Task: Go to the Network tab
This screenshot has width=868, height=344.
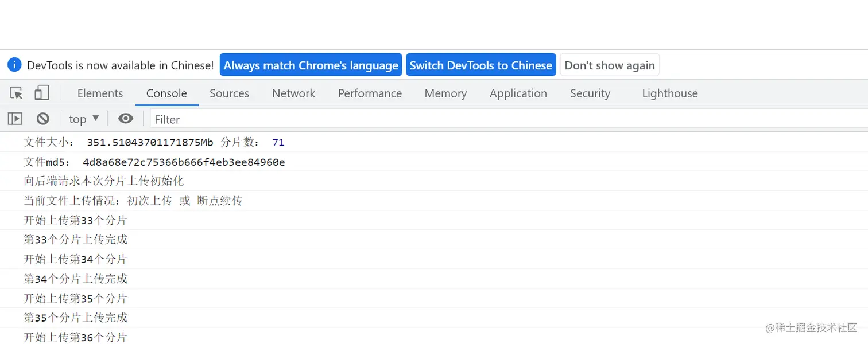Action: coord(293,93)
